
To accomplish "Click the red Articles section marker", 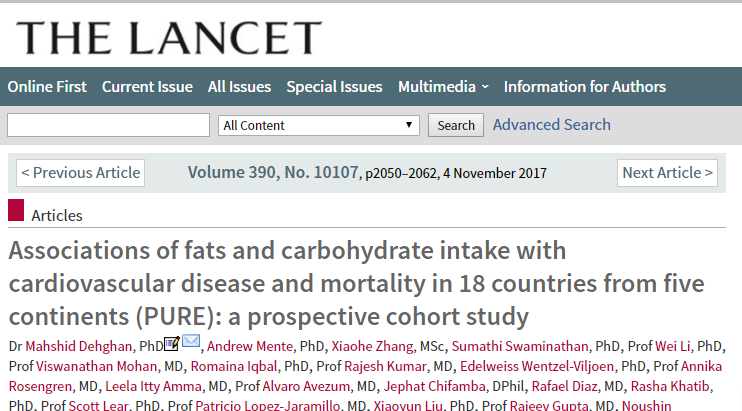I will click(x=16, y=210).
